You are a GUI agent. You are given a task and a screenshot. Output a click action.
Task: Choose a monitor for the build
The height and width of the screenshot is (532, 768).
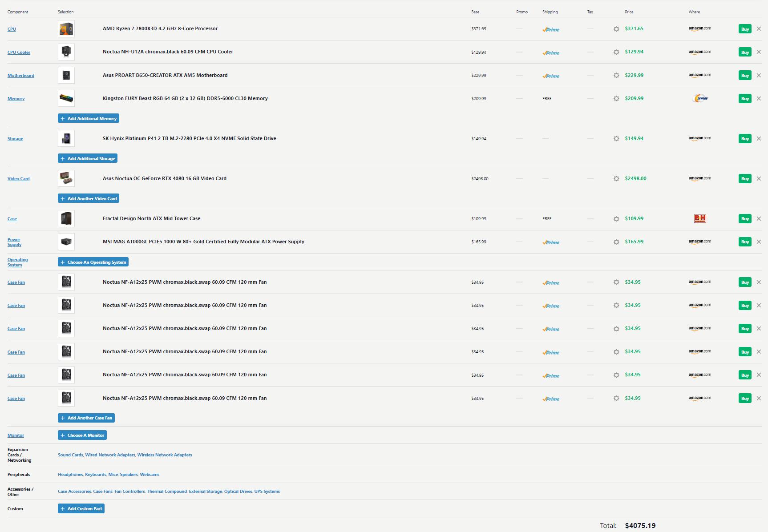tap(82, 435)
